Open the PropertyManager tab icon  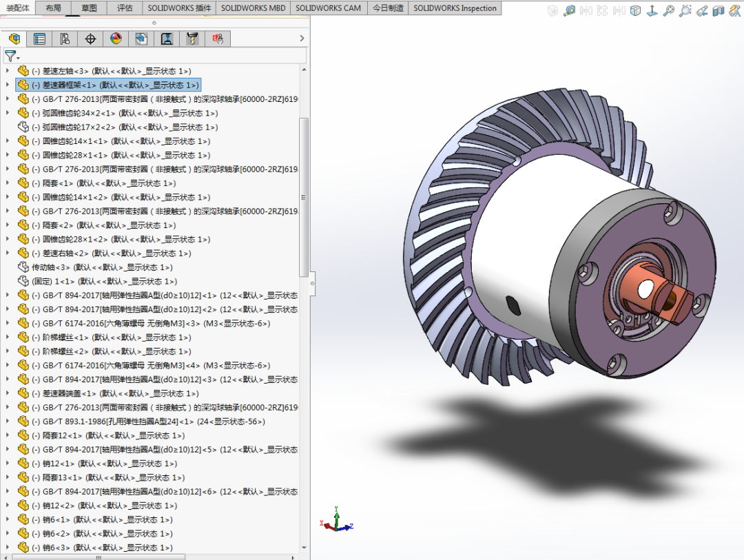click(x=39, y=39)
